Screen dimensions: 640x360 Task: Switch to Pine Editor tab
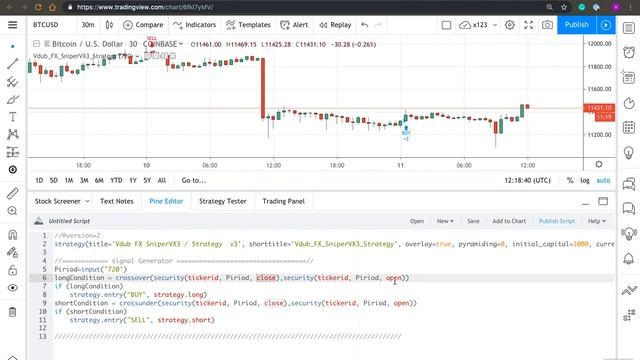[166, 201]
